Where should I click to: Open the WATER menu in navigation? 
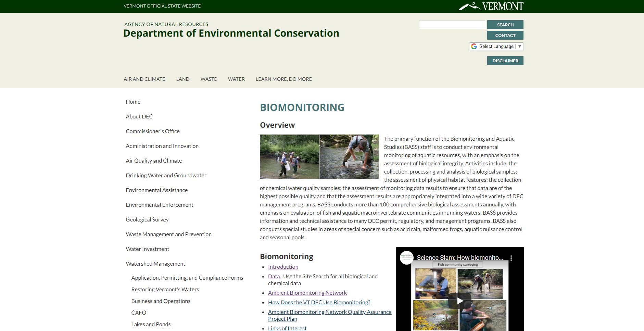(236, 79)
